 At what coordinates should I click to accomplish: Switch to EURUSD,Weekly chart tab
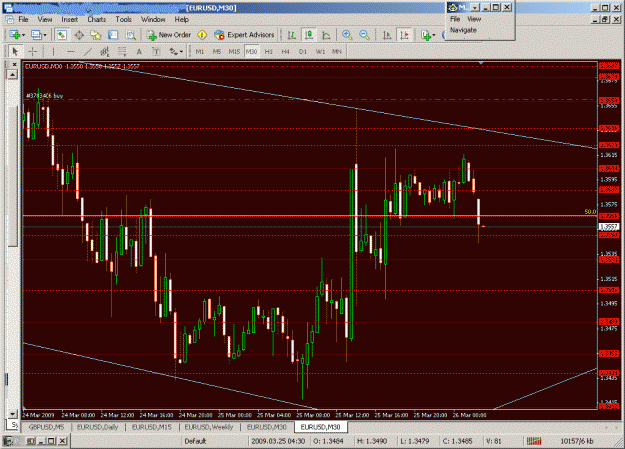click(208, 427)
